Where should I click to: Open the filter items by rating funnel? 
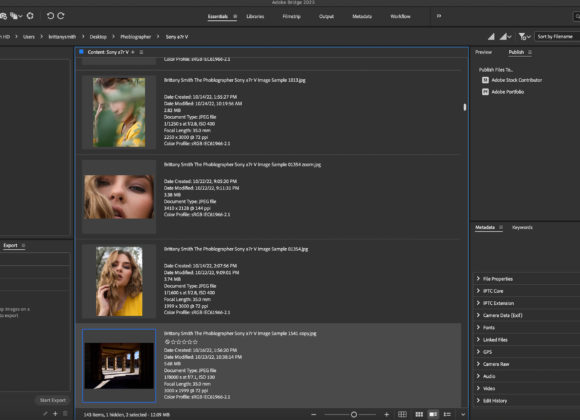tap(525, 36)
